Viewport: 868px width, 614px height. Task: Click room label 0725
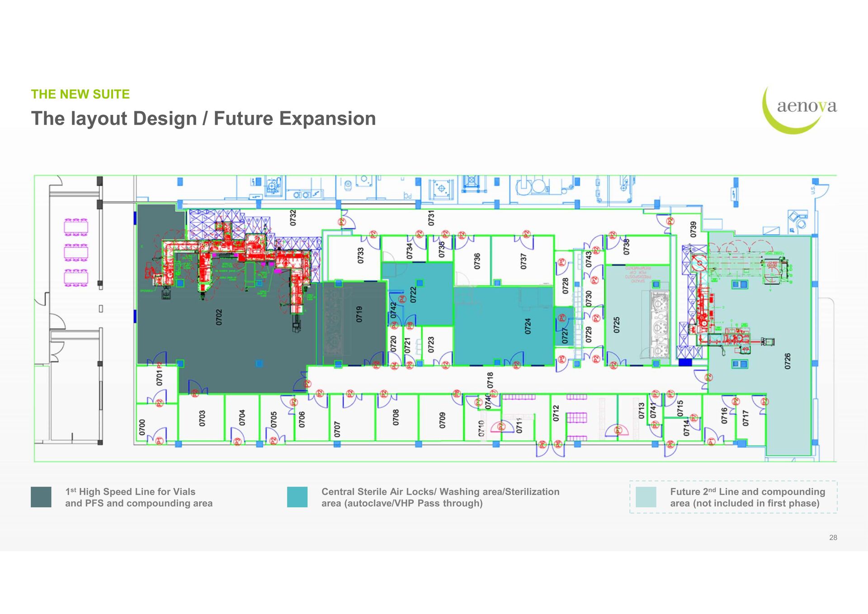coord(617,325)
